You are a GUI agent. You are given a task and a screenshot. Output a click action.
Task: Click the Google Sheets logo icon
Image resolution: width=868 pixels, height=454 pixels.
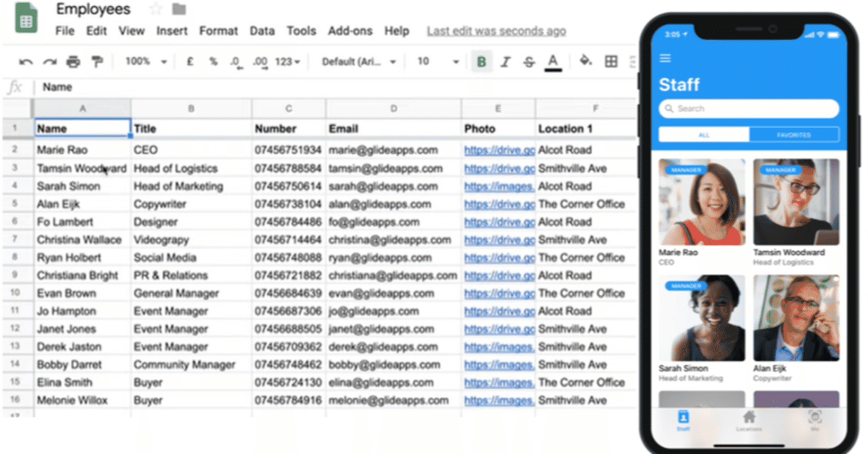click(x=26, y=19)
